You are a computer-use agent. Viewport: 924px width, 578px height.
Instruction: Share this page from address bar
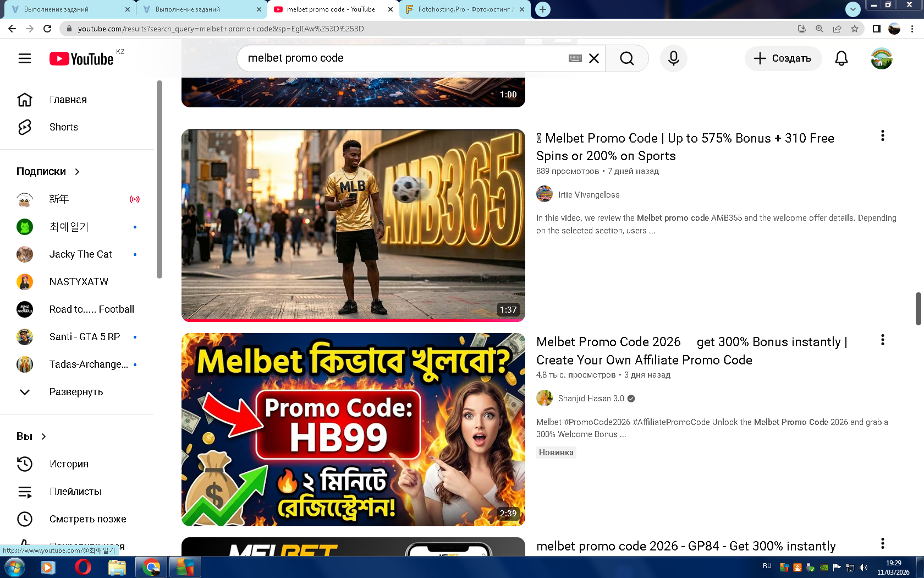(x=837, y=29)
